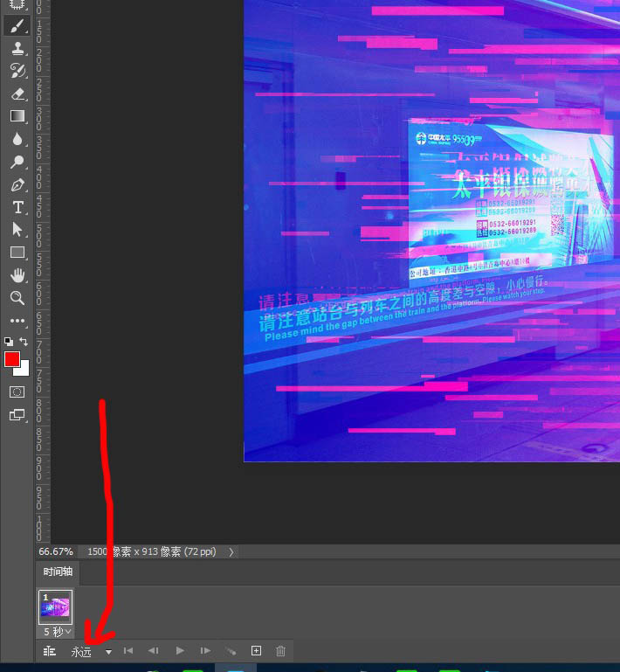This screenshot has width=620, height=672.
Task: Swap foreground and background colors
Action: [x=24, y=342]
